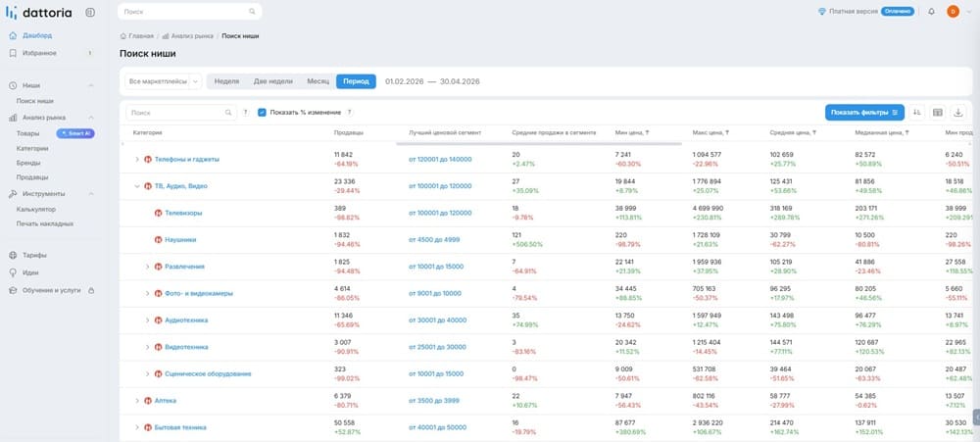Click marketplace icon of Аптека row
The height and width of the screenshot is (442, 980).
click(148, 401)
